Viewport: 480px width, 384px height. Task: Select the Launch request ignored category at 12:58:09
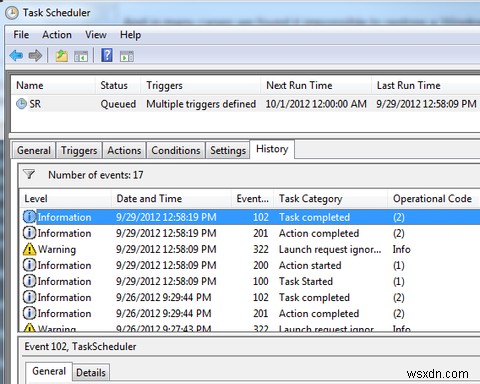pos(330,249)
